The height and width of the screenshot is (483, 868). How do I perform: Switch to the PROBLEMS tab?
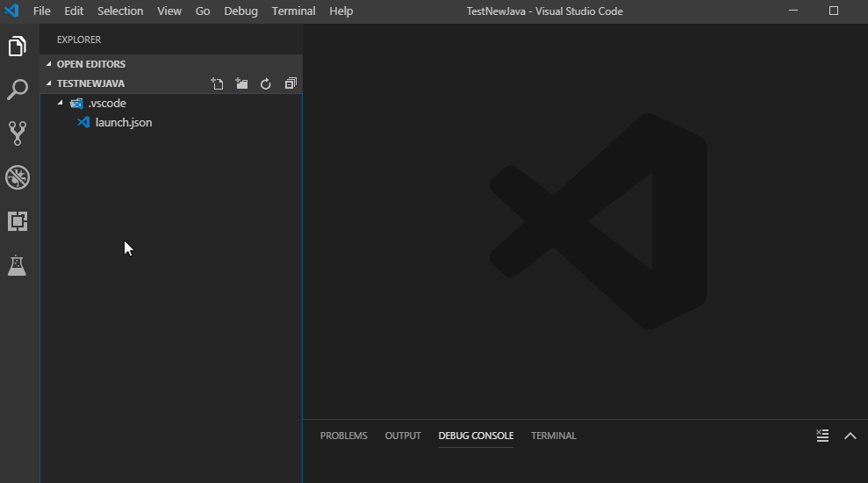click(344, 436)
